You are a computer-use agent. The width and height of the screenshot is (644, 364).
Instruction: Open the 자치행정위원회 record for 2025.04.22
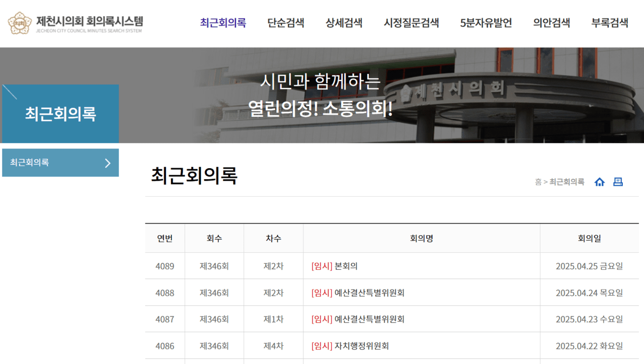point(350,345)
